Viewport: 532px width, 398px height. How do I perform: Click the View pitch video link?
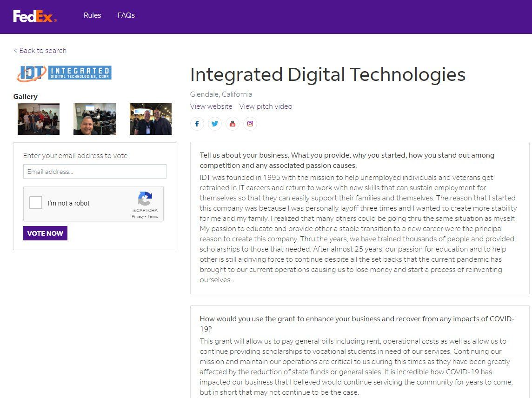pyautogui.click(x=266, y=106)
